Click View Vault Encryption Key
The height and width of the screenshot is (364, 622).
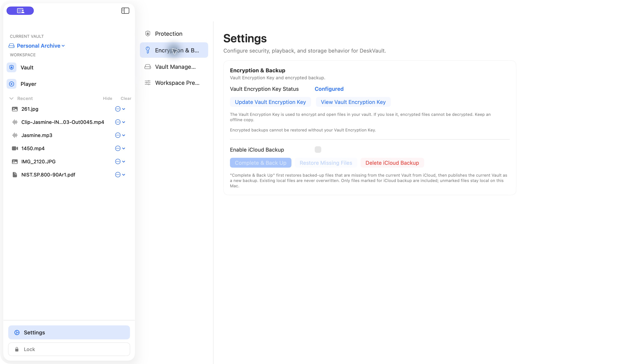(353, 102)
